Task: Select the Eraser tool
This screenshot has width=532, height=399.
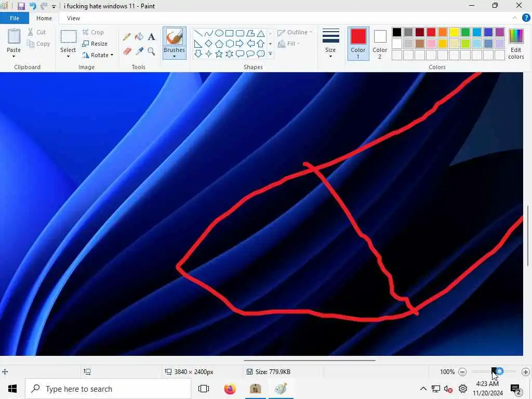Action: click(x=127, y=51)
